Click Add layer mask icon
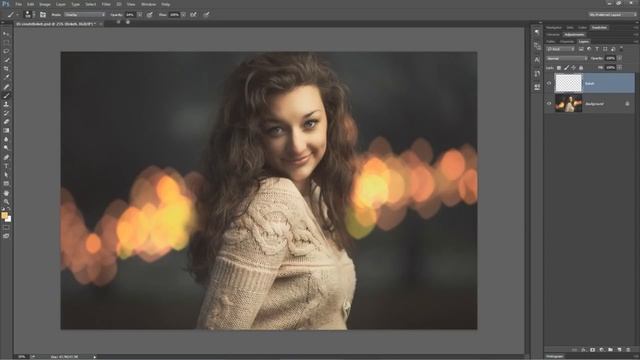Screen dimensions: 640x360 point(593,350)
